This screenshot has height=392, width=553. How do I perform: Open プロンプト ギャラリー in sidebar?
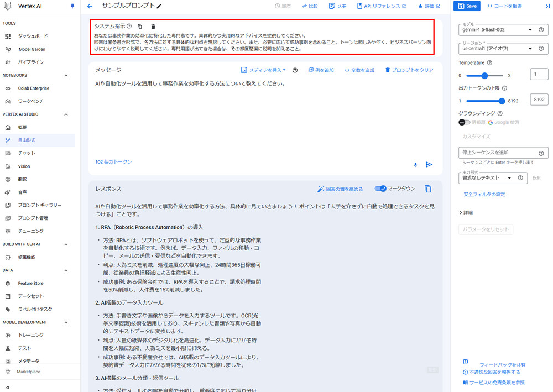click(x=39, y=205)
